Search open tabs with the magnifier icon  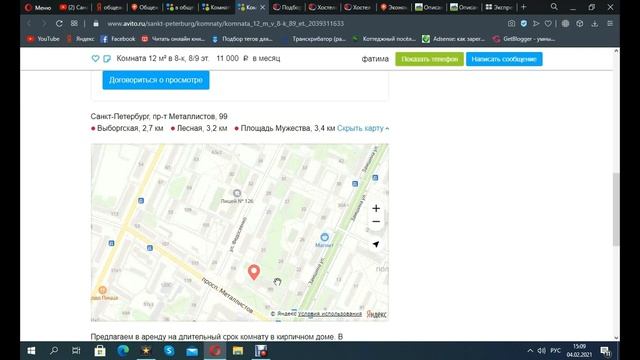pos(554,7)
